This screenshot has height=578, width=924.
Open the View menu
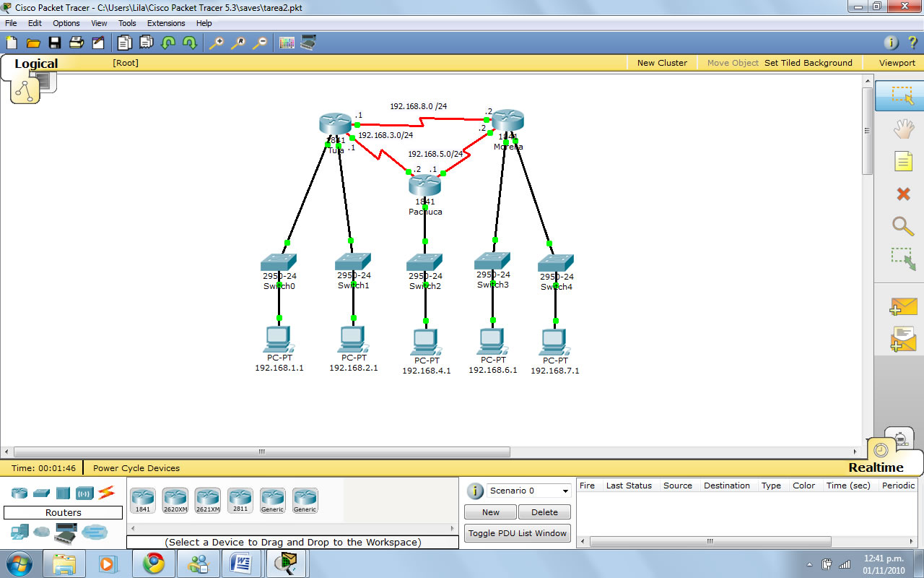pyautogui.click(x=99, y=23)
